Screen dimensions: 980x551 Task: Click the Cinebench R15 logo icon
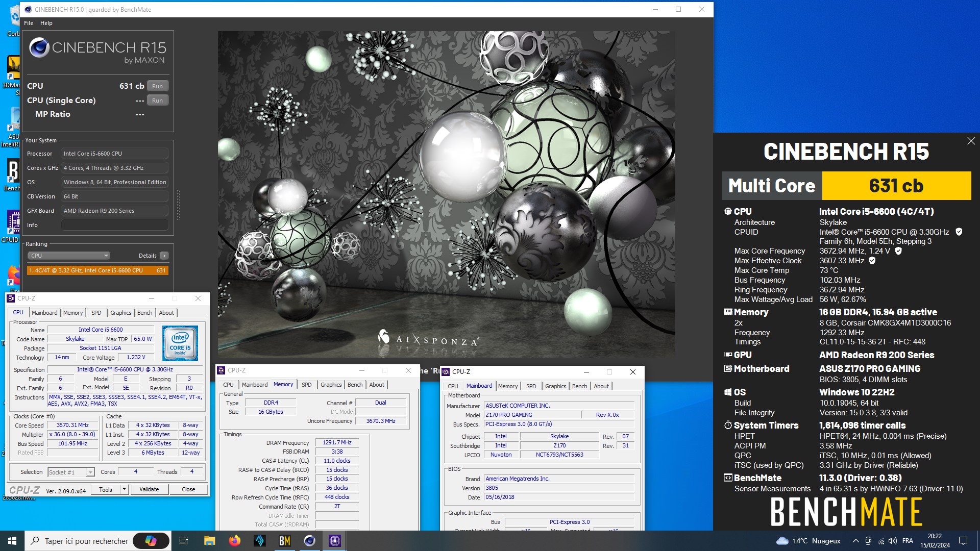[x=39, y=48]
